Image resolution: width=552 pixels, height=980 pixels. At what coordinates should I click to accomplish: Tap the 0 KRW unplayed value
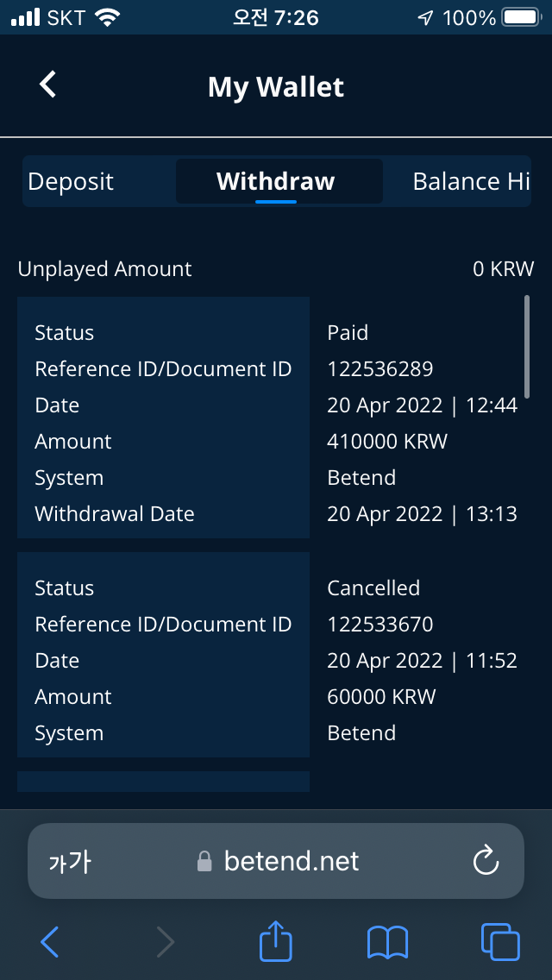[x=503, y=269]
